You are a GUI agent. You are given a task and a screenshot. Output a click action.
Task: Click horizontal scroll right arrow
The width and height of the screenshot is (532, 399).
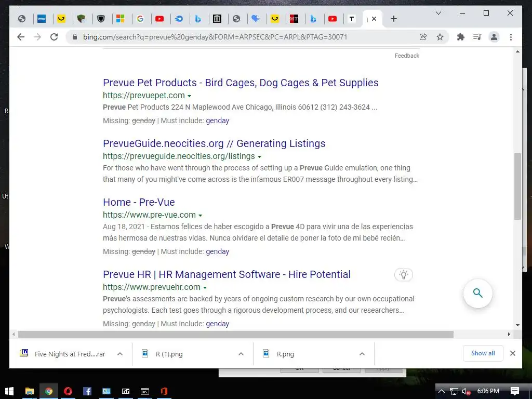(x=509, y=334)
